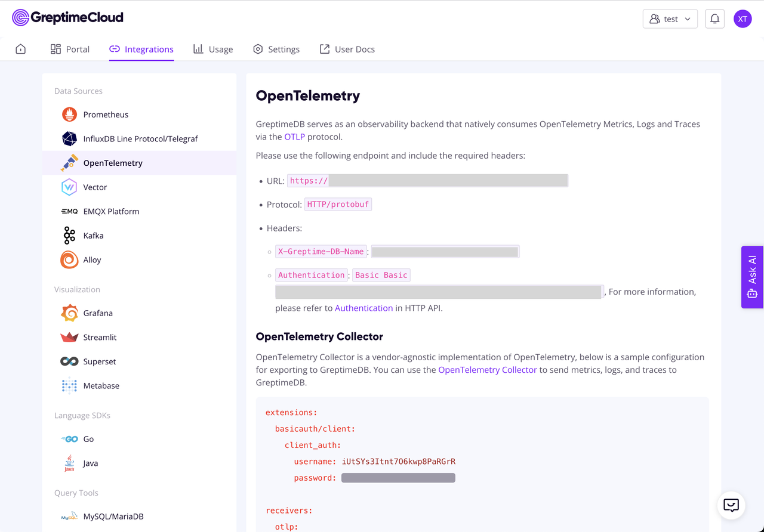
Task: Select the MySQL/MariaDB query tool
Action: pyautogui.click(x=113, y=516)
